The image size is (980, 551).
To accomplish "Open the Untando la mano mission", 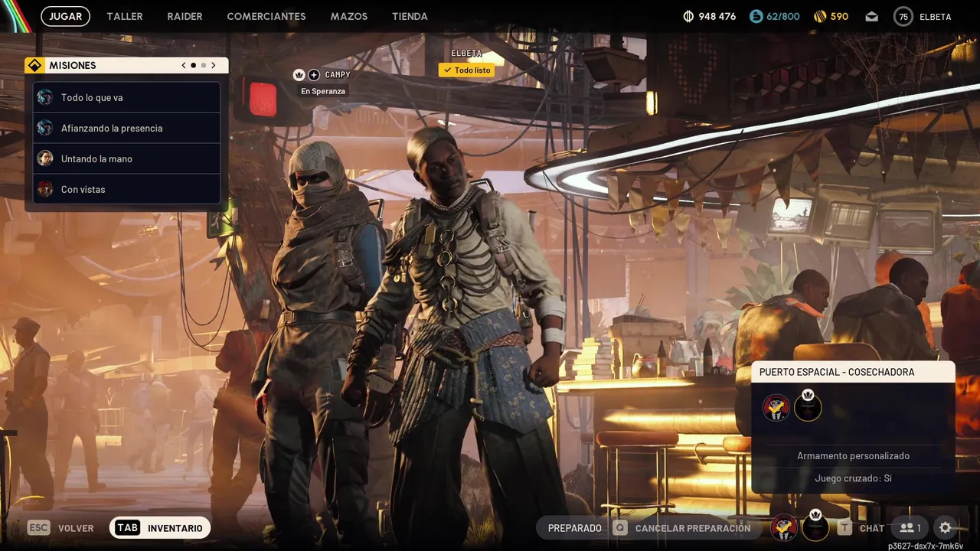I will point(127,158).
